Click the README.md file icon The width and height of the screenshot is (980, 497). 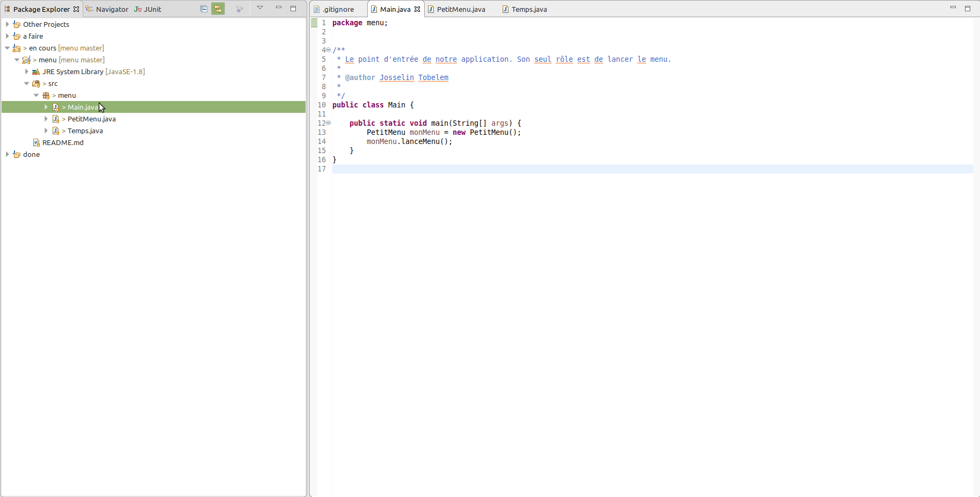(37, 142)
